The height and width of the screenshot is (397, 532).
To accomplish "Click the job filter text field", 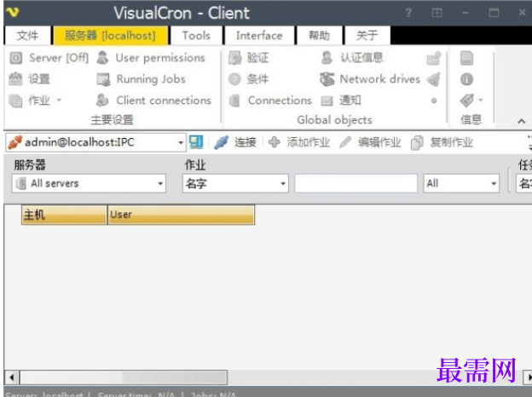I will [x=356, y=183].
